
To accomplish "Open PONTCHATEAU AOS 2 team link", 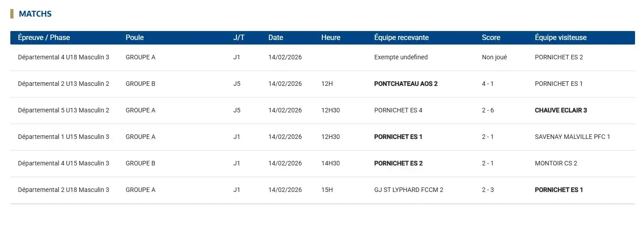I will [406, 84].
